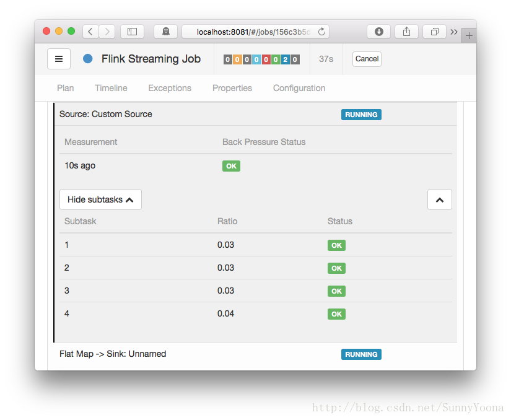Click RUNNING badge of Flat Map row
The image size is (511, 420).
[x=361, y=354]
